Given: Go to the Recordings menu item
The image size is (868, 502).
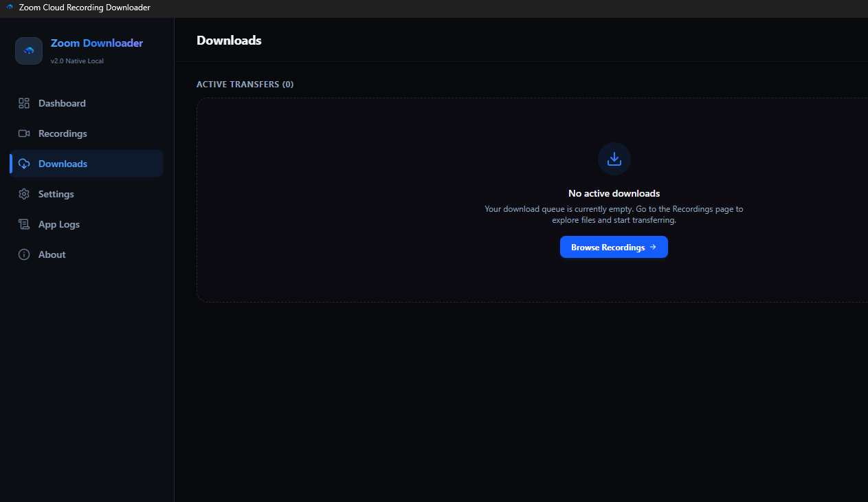Looking at the screenshot, I should pyautogui.click(x=86, y=133).
